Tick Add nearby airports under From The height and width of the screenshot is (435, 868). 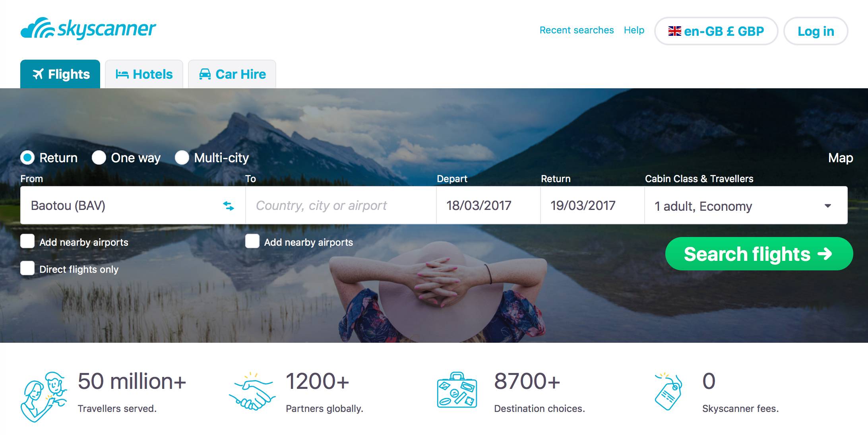click(27, 241)
